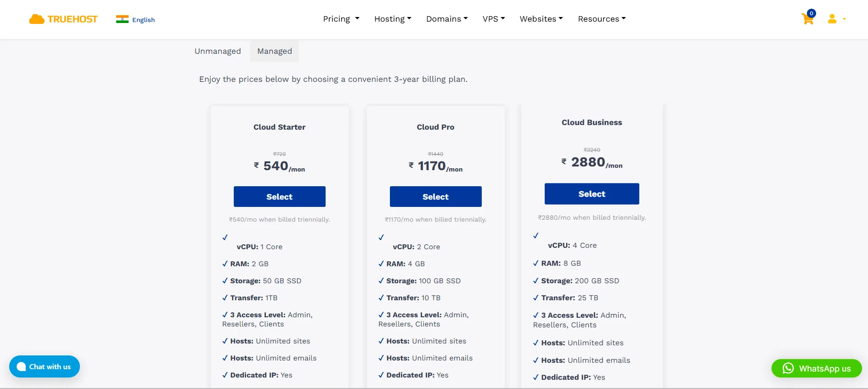Image resolution: width=868 pixels, height=389 pixels.
Task: Expand the VPS dropdown menu
Action: pos(494,19)
